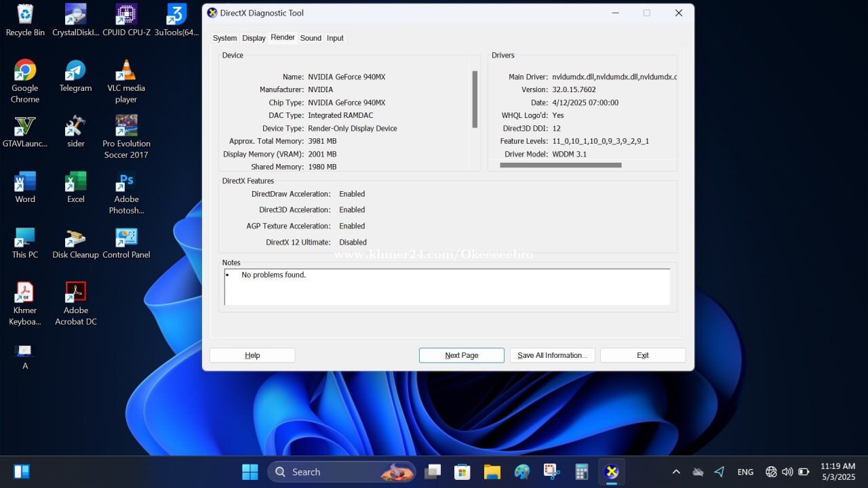Click the Help button
868x488 pixels.
click(252, 355)
